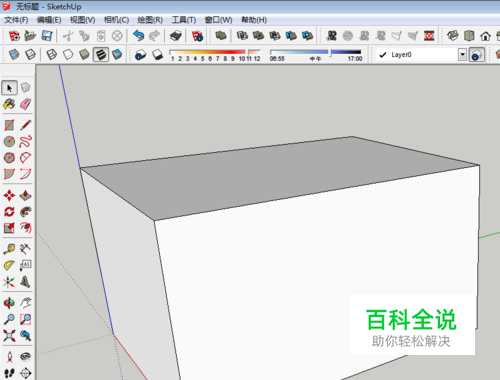
Task: Select the Push/Pull tool
Action: pos(26,195)
